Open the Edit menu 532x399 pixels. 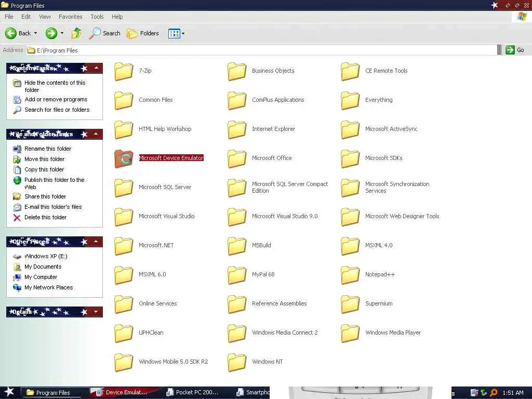click(x=26, y=17)
